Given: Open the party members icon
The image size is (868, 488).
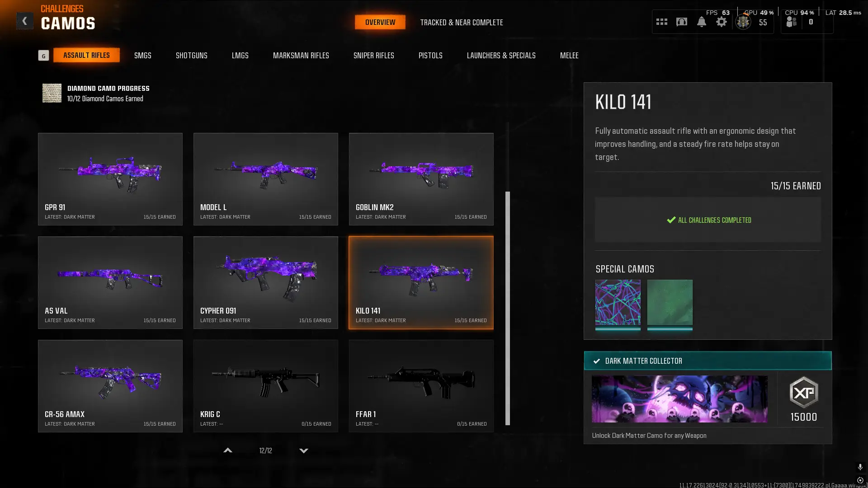Looking at the screenshot, I should (791, 22).
